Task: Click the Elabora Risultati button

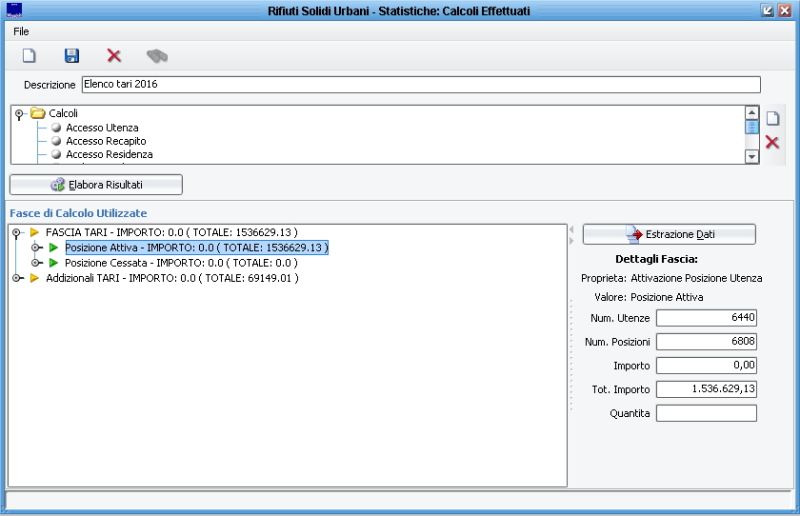Action: pyautogui.click(x=96, y=185)
